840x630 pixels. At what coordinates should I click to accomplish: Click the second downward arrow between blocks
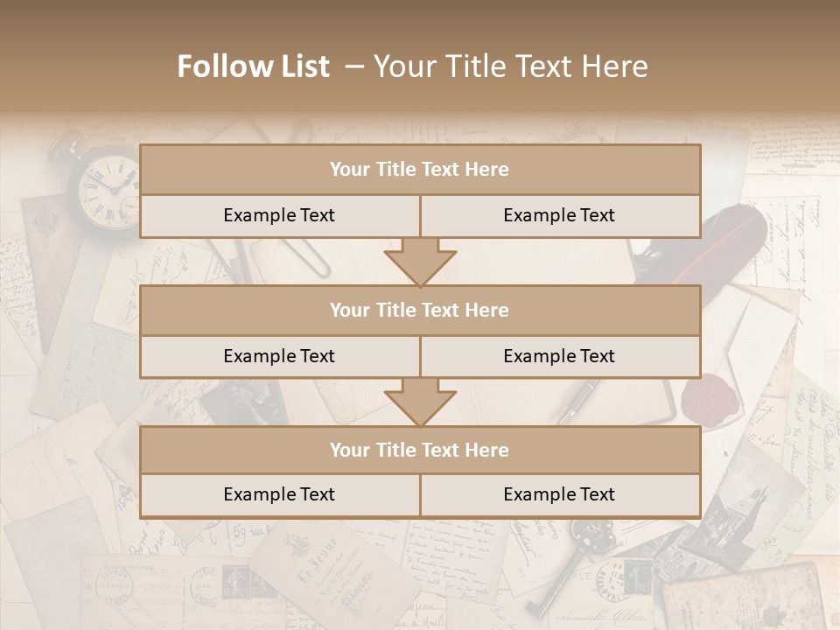pyautogui.click(x=420, y=402)
